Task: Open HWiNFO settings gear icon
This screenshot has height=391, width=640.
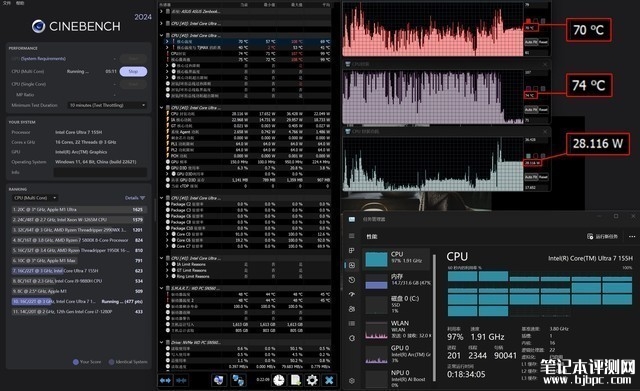Action: pyautogui.click(x=312, y=380)
